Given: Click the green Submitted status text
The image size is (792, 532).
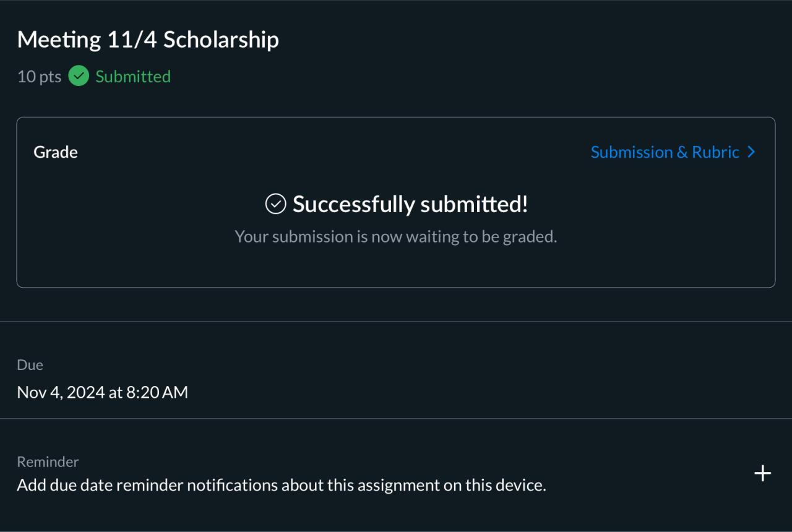Looking at the screenshot, I should (x=133, y=77).
